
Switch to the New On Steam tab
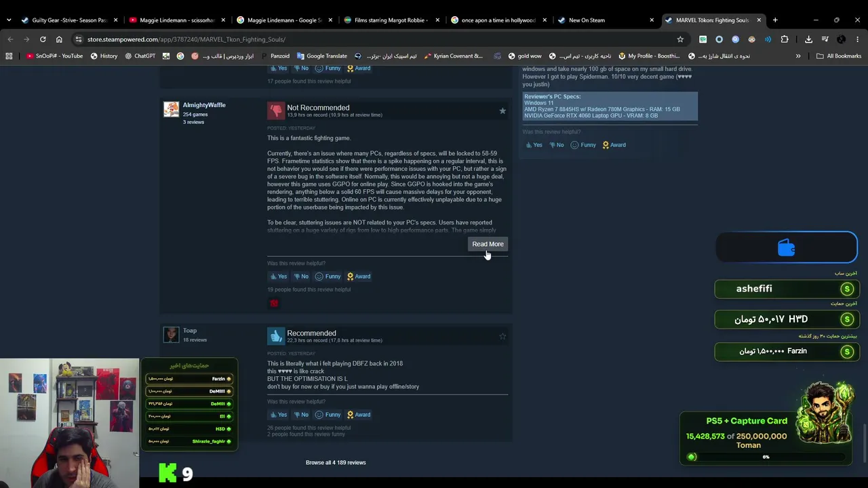[x=605, y=20]
